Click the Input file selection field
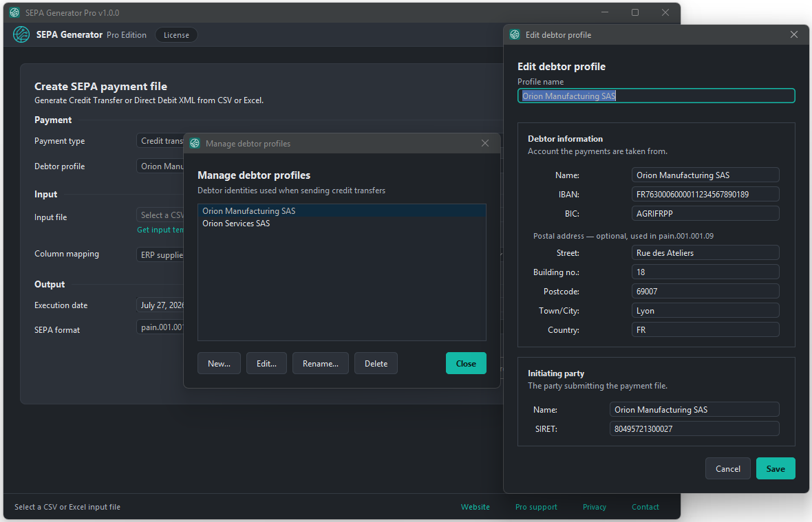Screen dimensions: 812x522 (x=160, y=215)
